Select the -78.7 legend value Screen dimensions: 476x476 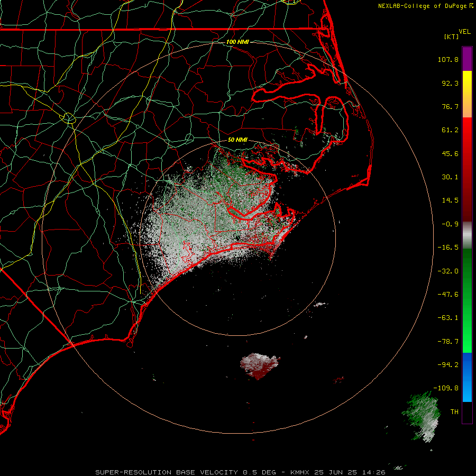[x=448, y=342]
